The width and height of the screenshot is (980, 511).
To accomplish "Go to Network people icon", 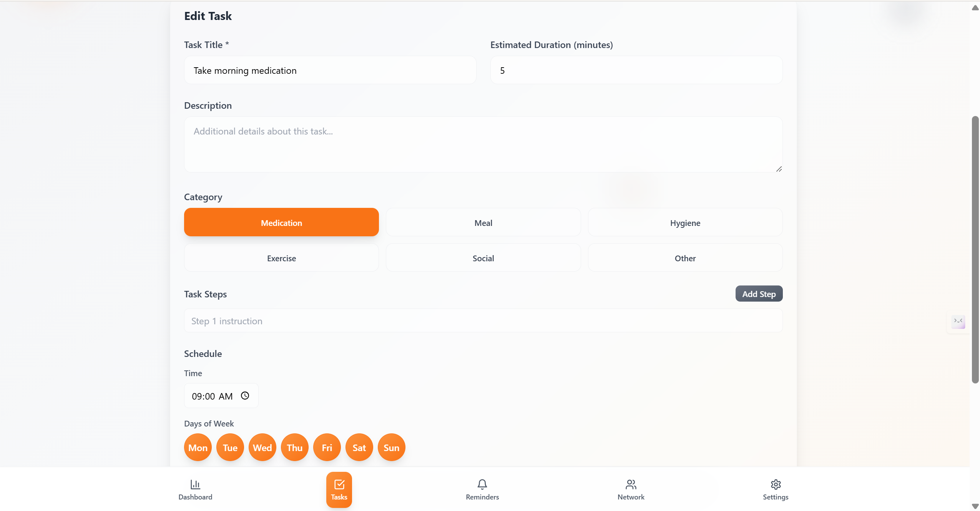I will [x=631, y=484].
